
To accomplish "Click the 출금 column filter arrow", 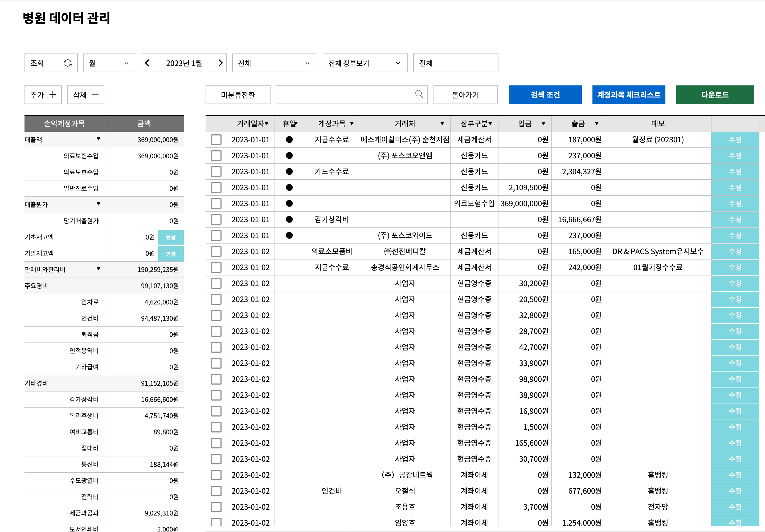I will pyautogui.click(x=596, y=124).
